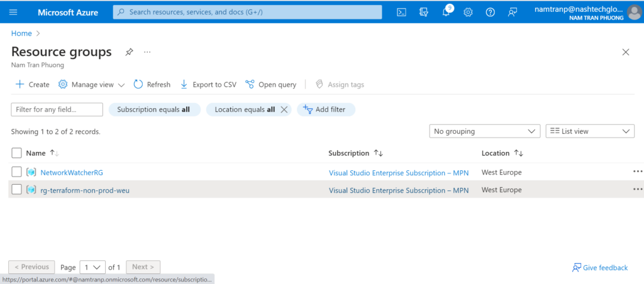Select the rg-terraform-non-prod-weu checkbox
The height and width of the screenshot is (284, 644).
17,190
